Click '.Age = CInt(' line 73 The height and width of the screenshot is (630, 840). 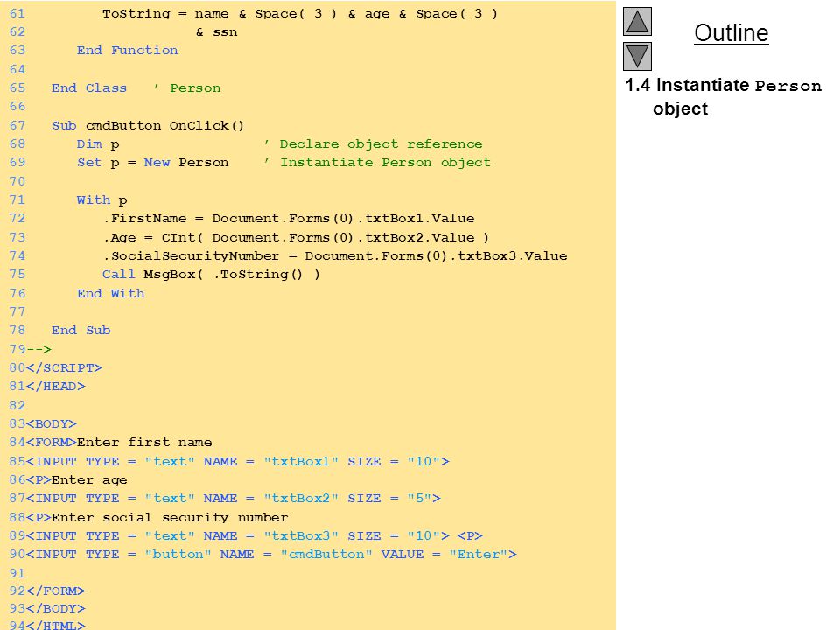296,237
